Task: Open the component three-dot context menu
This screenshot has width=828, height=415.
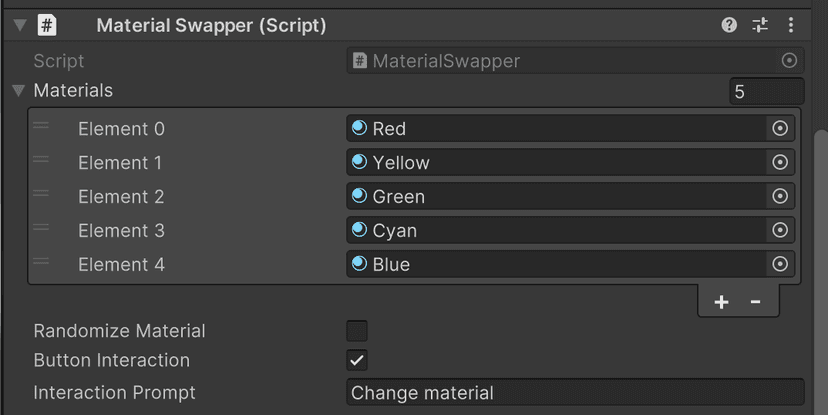Action: pos(791,25)
